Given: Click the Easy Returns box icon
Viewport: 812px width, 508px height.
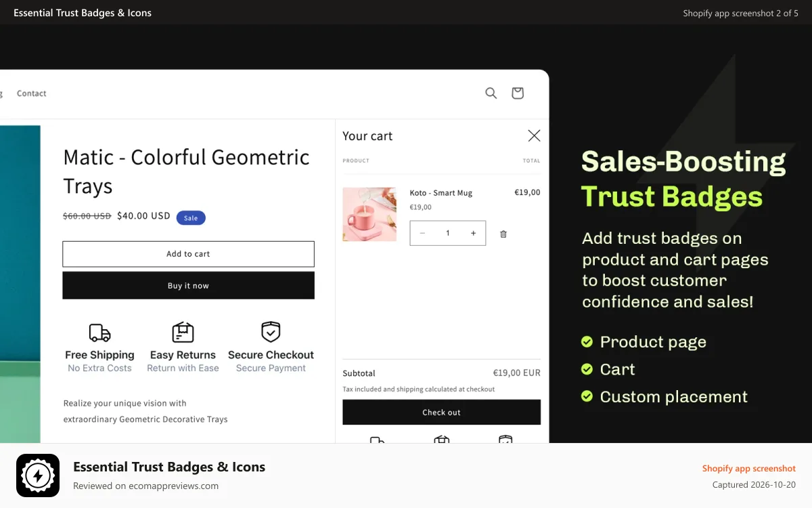Looking at the screenshot, I should tap(183, 332).
